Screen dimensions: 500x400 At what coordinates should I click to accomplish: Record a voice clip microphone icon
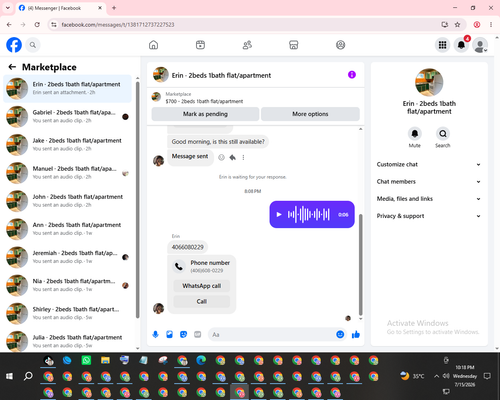tap(155, 334)
